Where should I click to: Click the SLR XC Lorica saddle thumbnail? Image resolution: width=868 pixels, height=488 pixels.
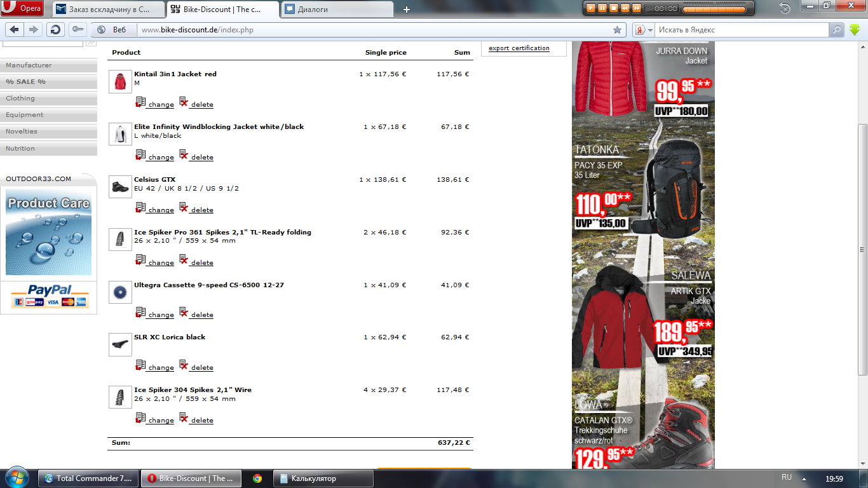120,344
